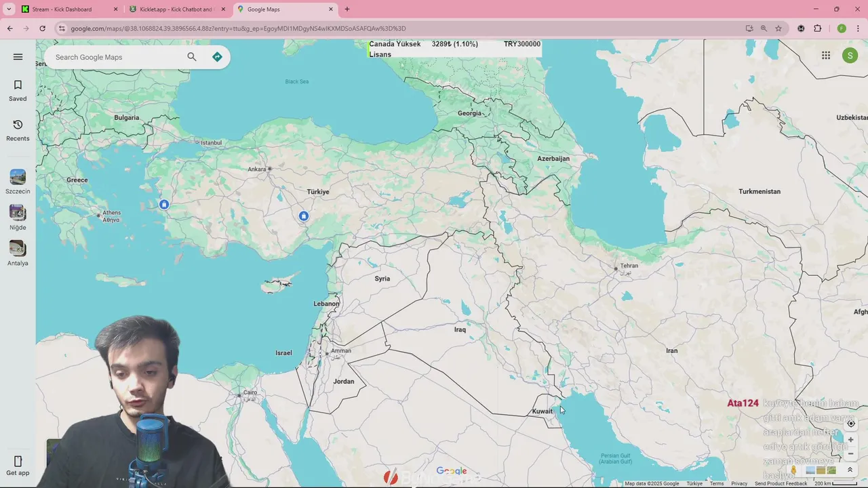Click the Black Sea label

(296, 81)
